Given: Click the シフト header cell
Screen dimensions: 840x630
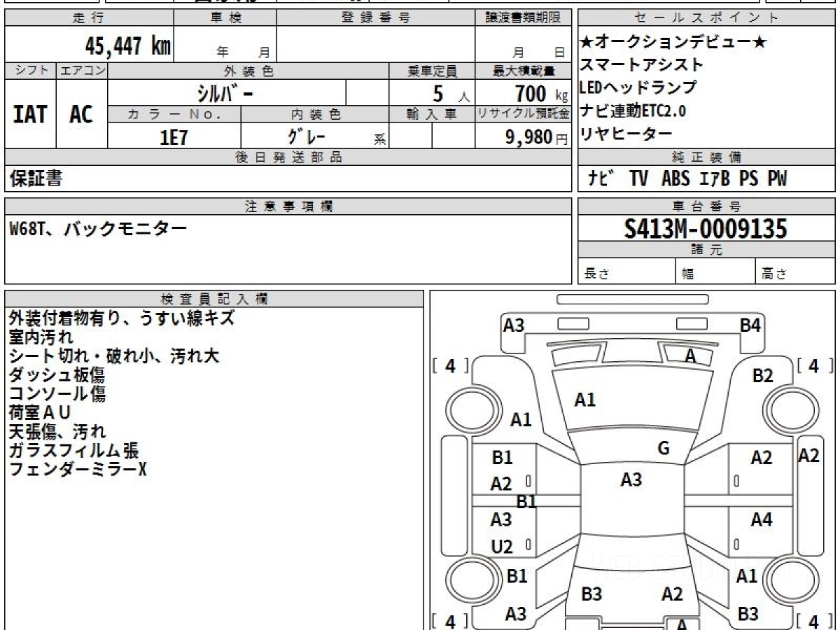Looking at the screenshot, I should tap(30, 71).
